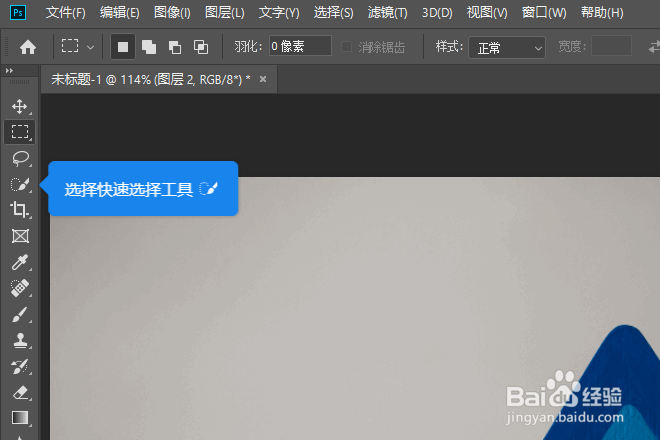Toggle the 消除锯齿 checkbox

click(x=346, y=47)
